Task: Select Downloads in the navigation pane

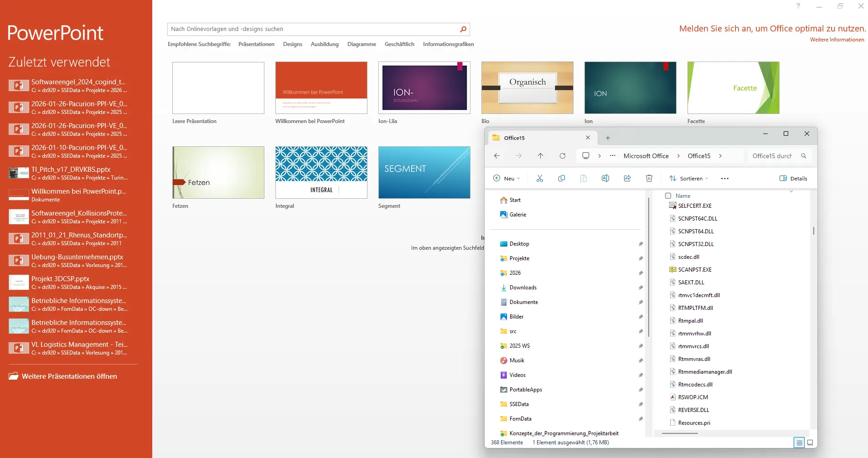Action: pyautogui.click(x=523, y=288)
